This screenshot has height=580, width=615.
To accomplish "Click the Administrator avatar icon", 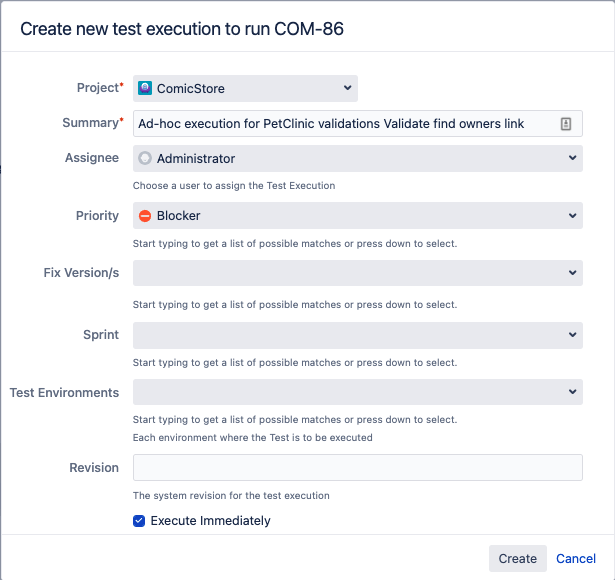I will (x=145, y=158).
